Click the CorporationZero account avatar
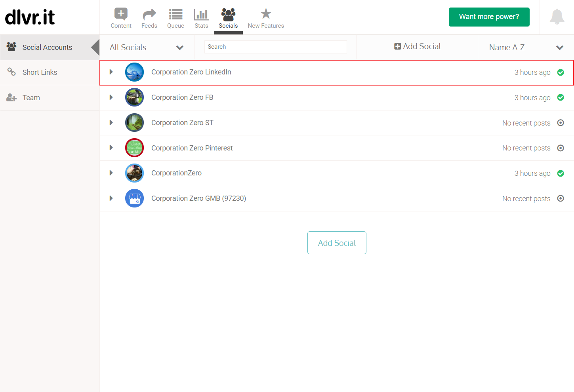574x392 pixels. [134, 173]
